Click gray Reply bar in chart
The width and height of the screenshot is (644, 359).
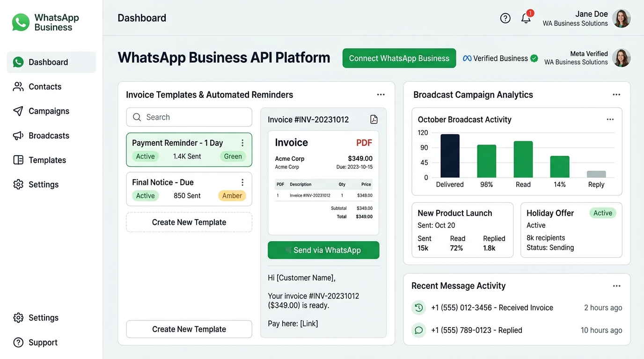[x=596, y=174]
